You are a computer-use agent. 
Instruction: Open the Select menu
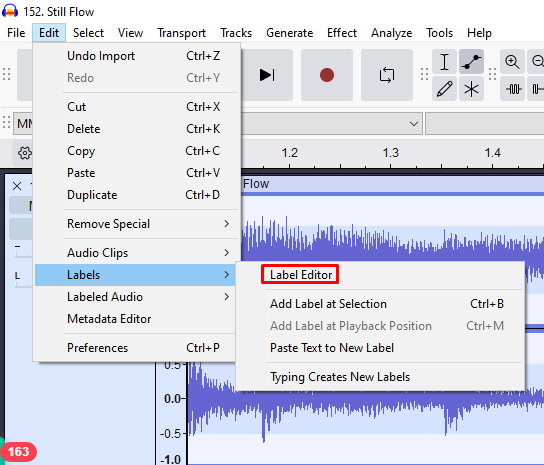[88, 33]
